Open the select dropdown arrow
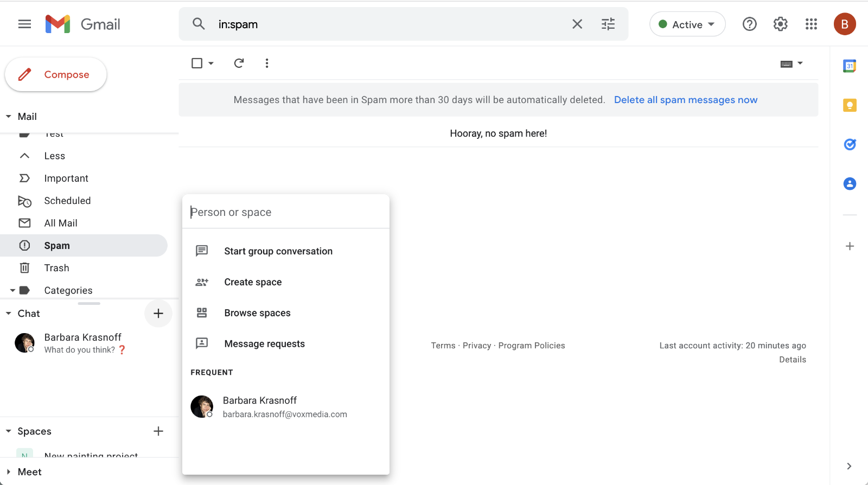Viewport: 868px width, 485px height. point(211,63)
